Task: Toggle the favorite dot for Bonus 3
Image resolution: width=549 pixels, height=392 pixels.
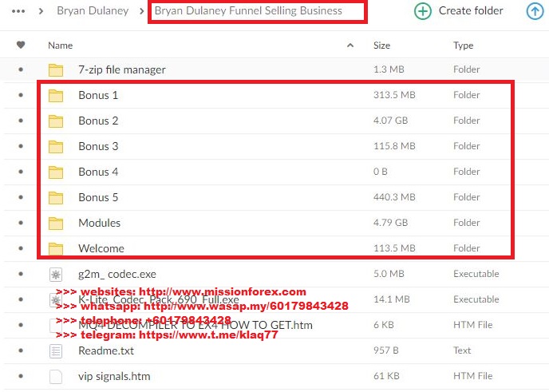Action: pyautogui.click(x=21, y=146)
